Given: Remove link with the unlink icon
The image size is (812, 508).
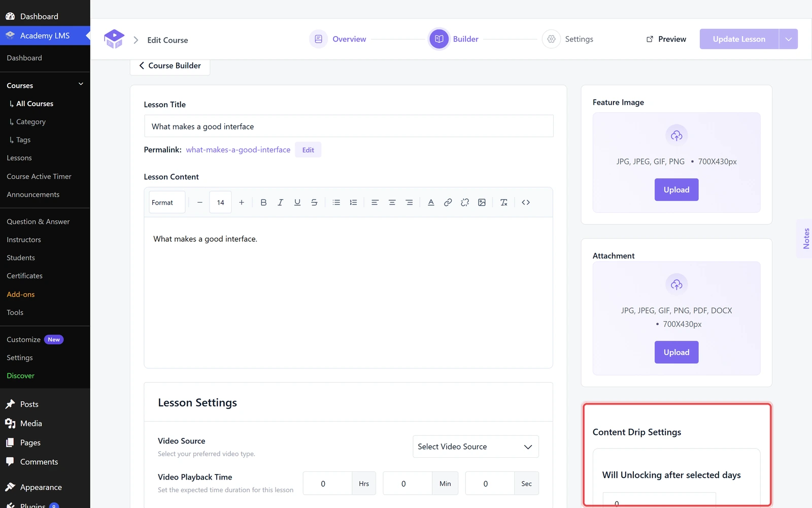Looking at the screenshot, I should (x=465, y=202).
